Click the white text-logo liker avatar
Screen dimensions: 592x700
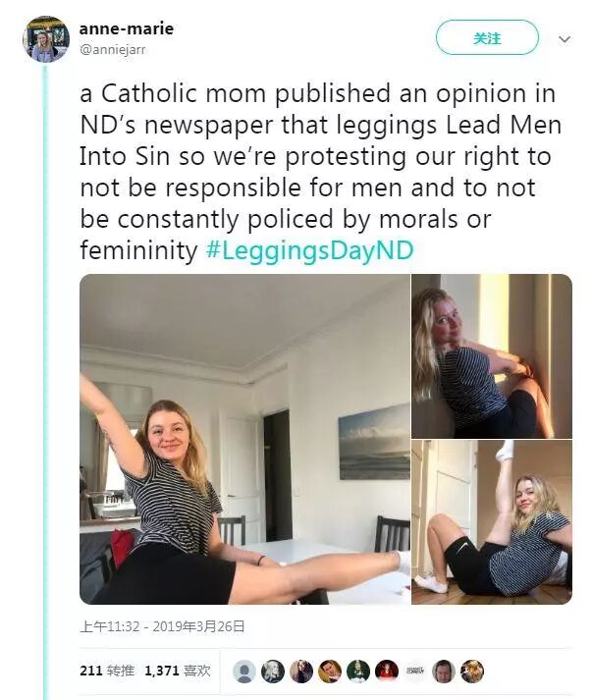pos(415,672)
